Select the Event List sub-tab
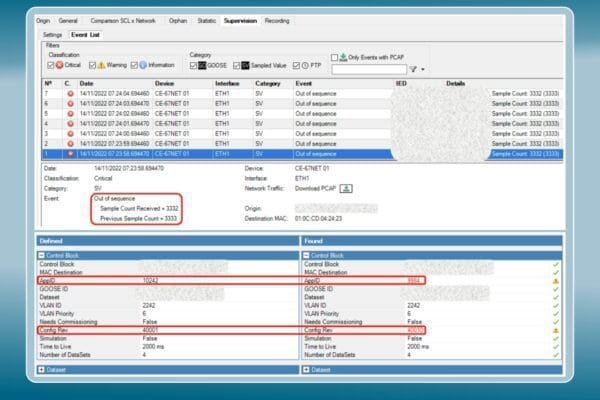This screenshot has width=600, height=400. pyautogui.click(x=85, y=35)
